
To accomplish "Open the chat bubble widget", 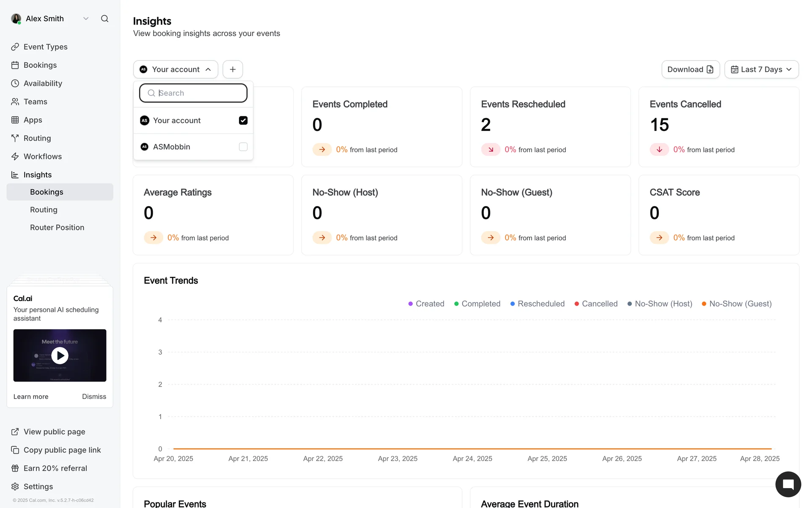I will pyautogui.click(x=788, y=484).
